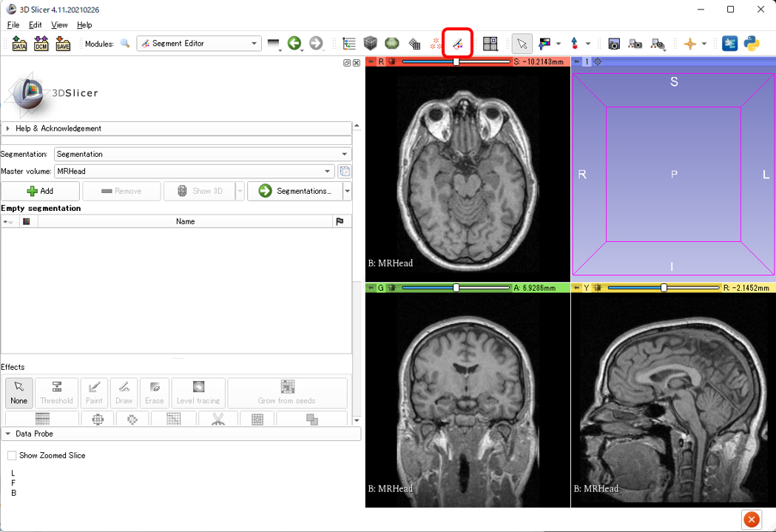
Task: Click the DCM DICOM import icon
Action: click(x=41, y=44)
